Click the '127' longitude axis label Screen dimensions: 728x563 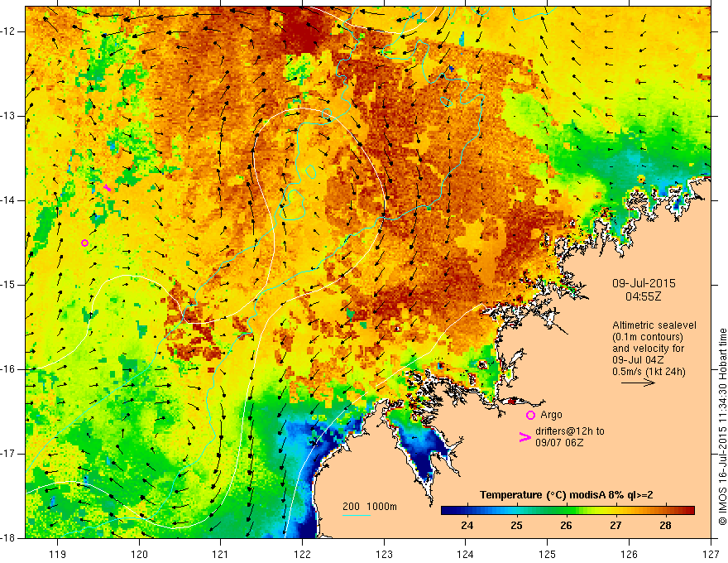711,554
